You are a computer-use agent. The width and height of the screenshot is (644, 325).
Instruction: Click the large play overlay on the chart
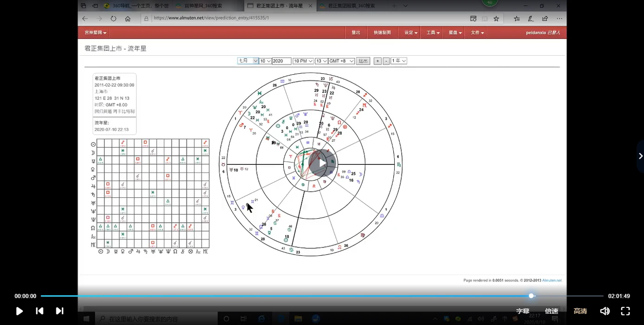coord(322,163)
